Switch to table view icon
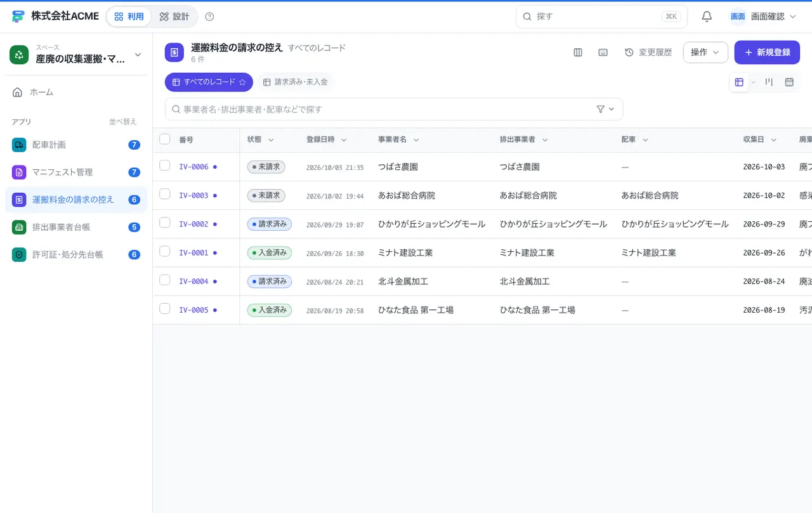 [739, 82]
